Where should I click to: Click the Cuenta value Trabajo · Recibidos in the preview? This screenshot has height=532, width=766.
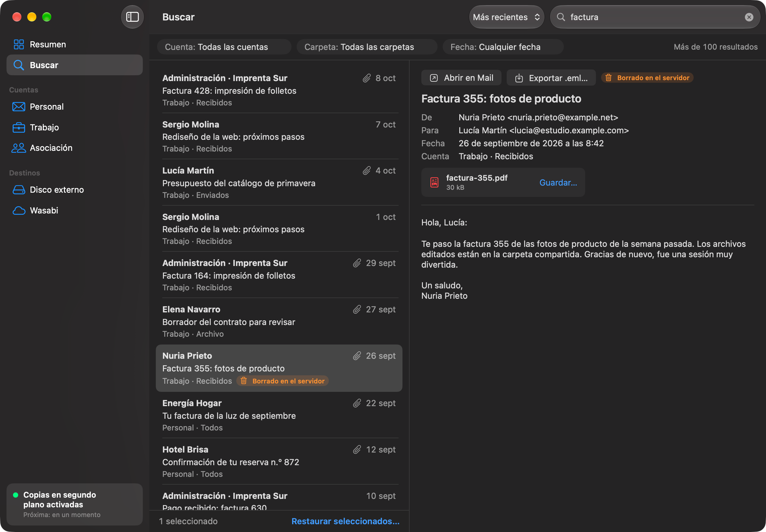(496, 156)
